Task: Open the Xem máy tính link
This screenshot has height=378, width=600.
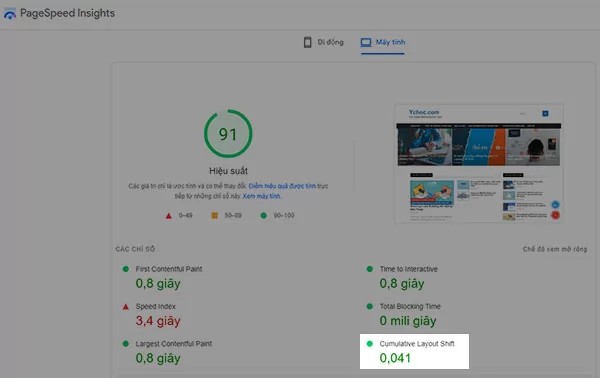Action: (x=261, y=196)
